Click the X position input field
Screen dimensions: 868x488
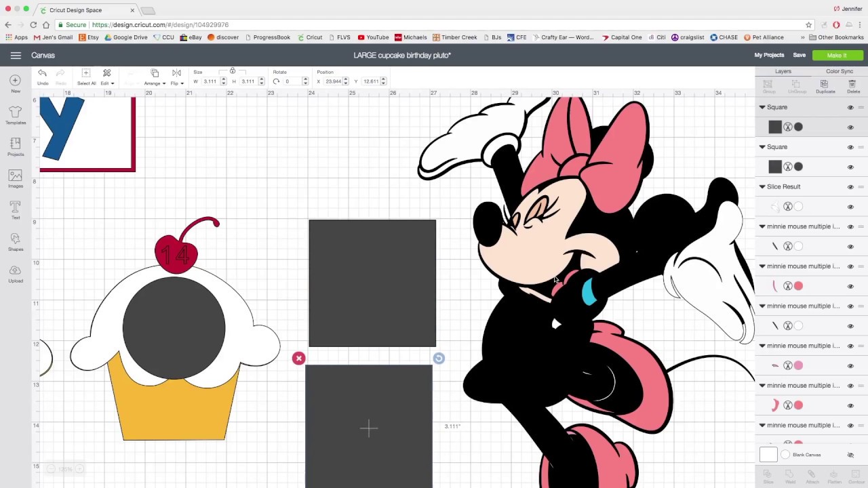333,81
